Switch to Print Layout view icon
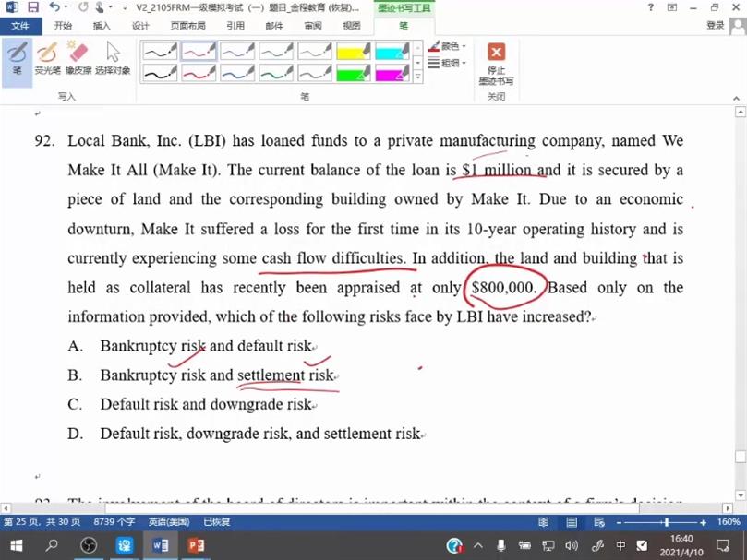This screenshot has width=747, height=560. [572, 522]
